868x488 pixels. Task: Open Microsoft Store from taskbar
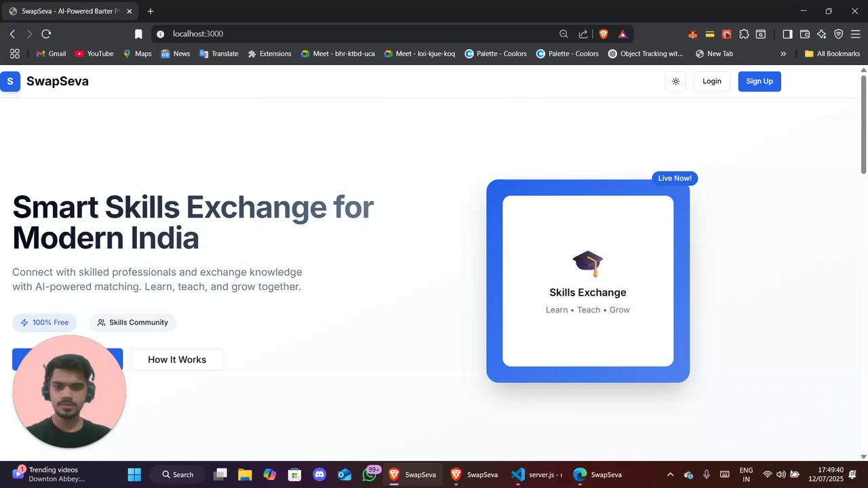click(x=294, y=474)
